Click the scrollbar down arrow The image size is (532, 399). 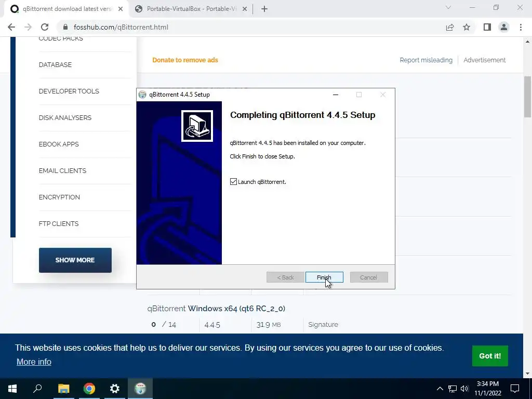(x=527, y=374)
